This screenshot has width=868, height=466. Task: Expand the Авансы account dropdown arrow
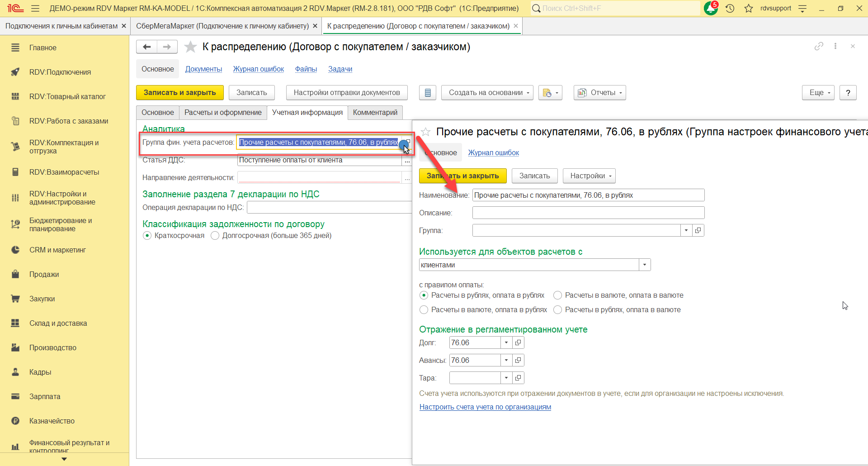pyautogui.click(x=506, y=361)
